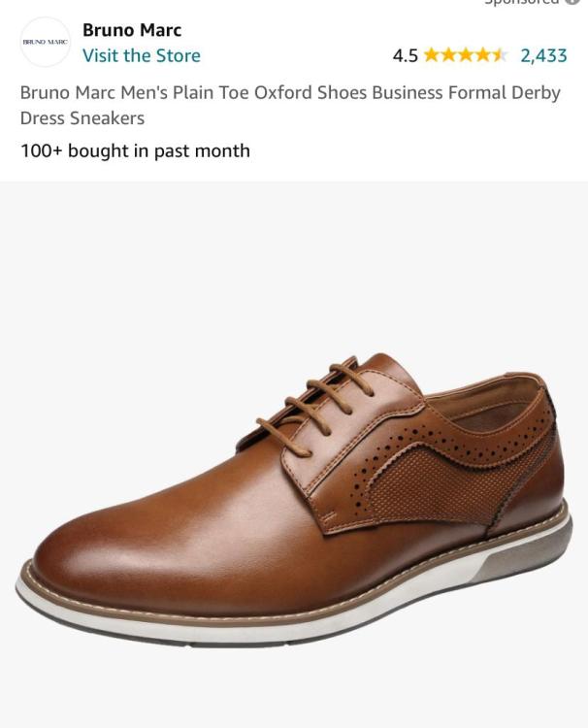Open the brown shoe product image
The image size is (588, 728).
[294, 500]
